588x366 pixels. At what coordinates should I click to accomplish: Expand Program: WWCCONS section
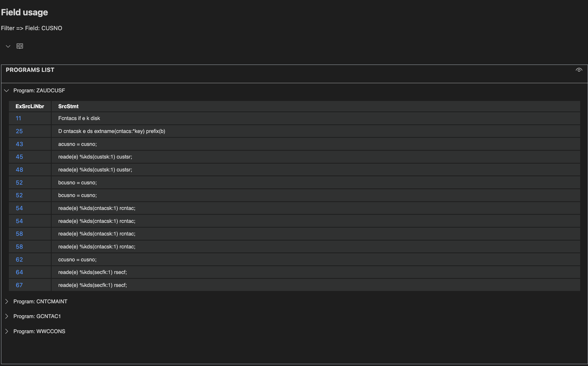(x=7, y=331)
